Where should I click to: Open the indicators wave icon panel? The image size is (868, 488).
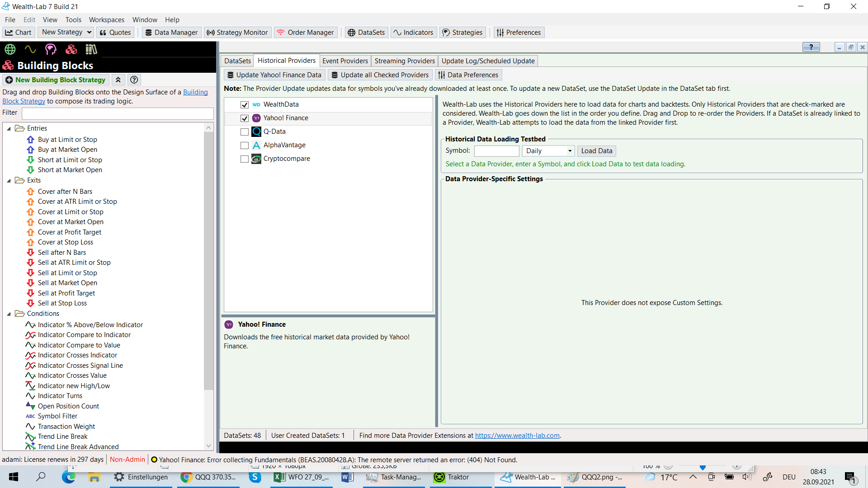pyautogui.click(x=30, y=49)
